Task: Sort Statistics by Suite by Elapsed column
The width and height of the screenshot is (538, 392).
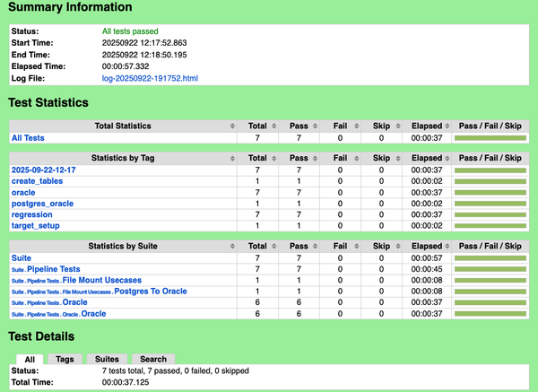Action: tap(427, 246)
